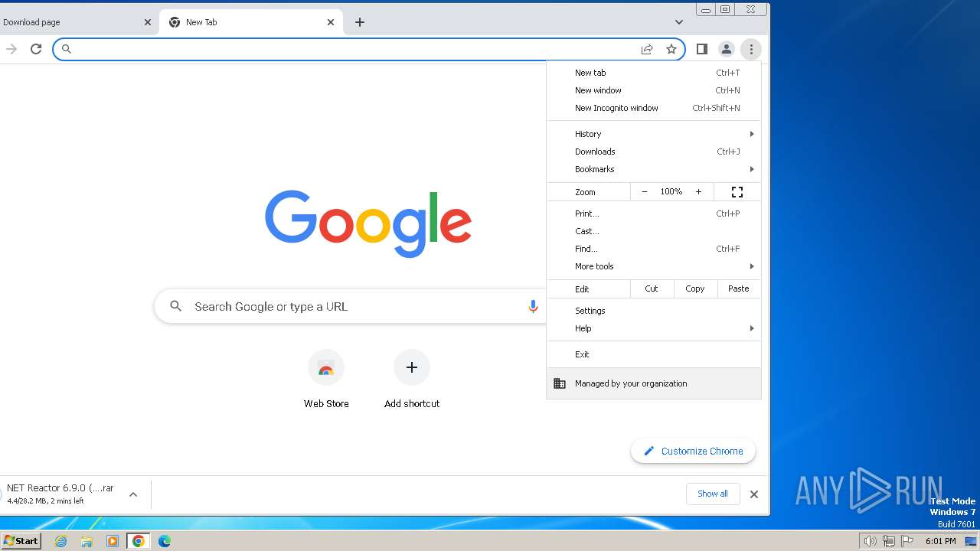Open the profile avatar icon
The width and height of the screenshot is (980, 551).
point(726,49)
